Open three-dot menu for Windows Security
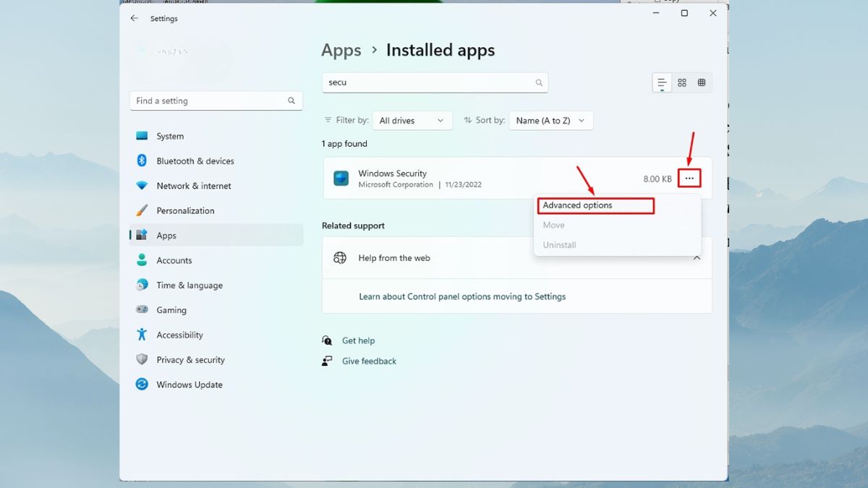 click(689, 179)
